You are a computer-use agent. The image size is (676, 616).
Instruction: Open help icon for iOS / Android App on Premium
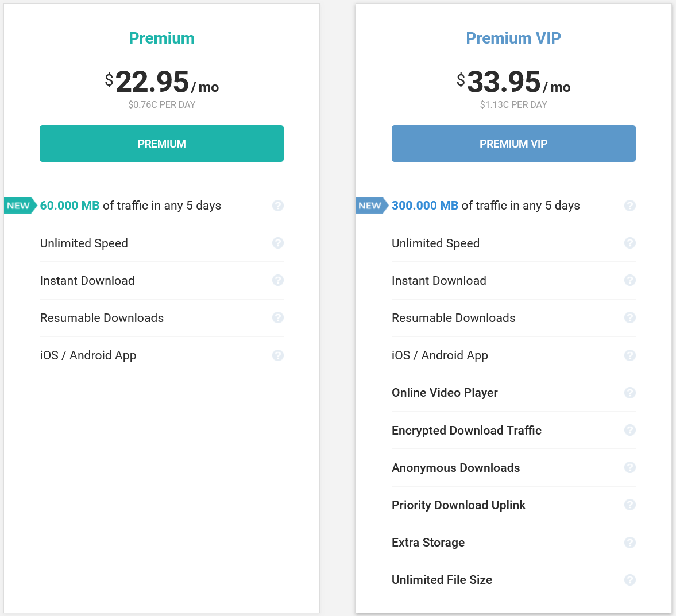pos(278,355)
